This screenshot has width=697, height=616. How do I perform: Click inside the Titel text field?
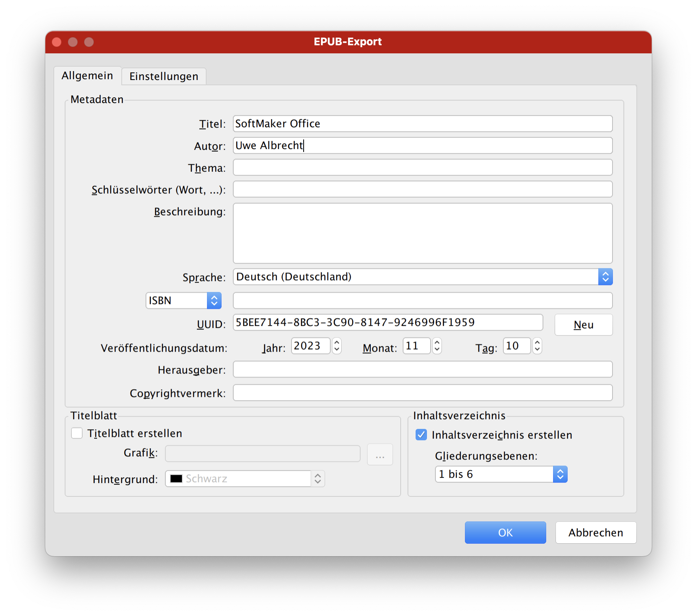422,124
